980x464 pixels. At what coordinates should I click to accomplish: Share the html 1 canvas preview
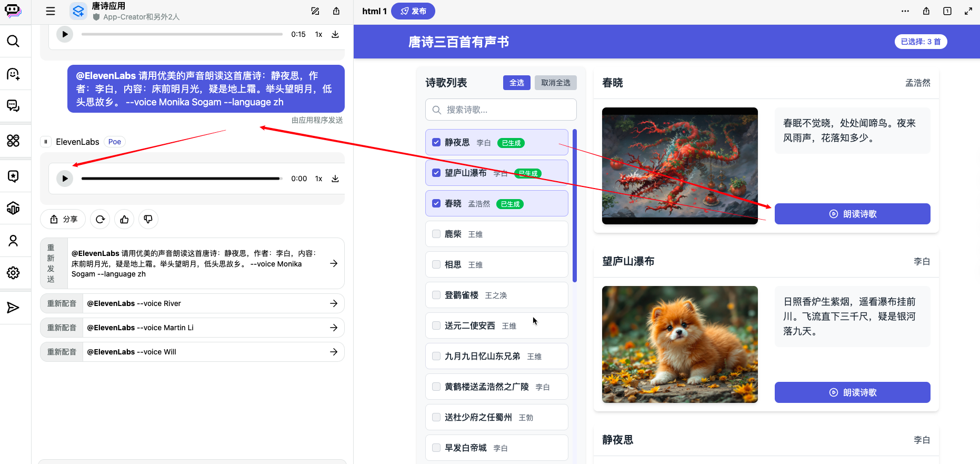pos(926,11)
